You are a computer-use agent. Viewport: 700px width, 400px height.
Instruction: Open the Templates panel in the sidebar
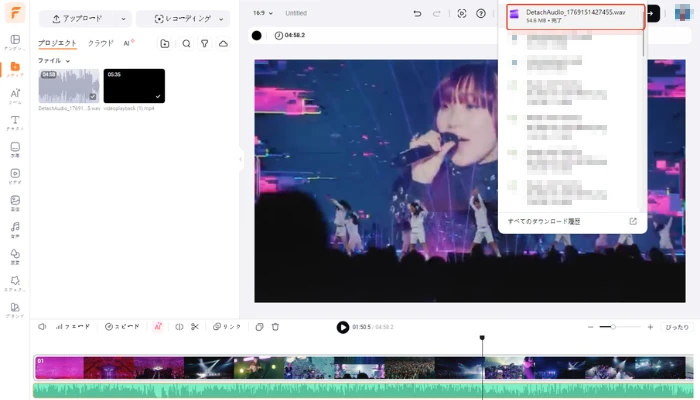click(x=15, y=42)
